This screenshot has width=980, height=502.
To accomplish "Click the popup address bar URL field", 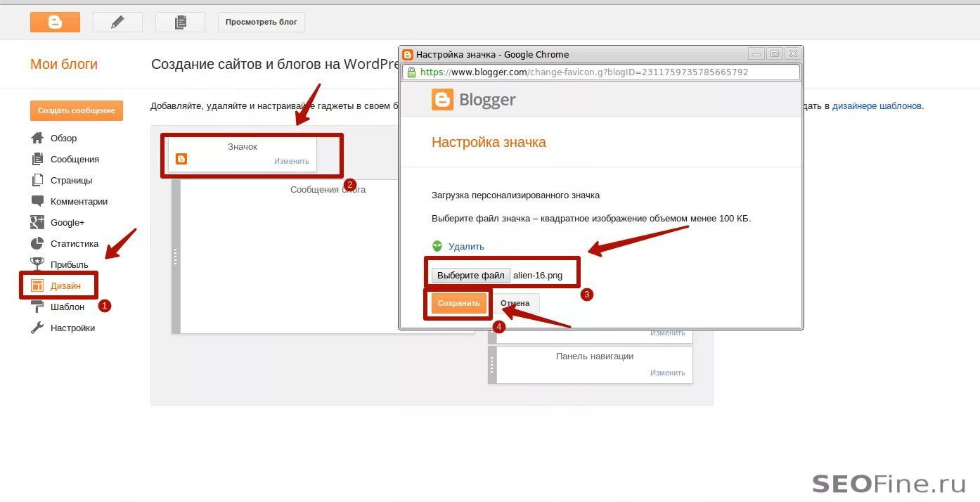I will tap(601, 72).
